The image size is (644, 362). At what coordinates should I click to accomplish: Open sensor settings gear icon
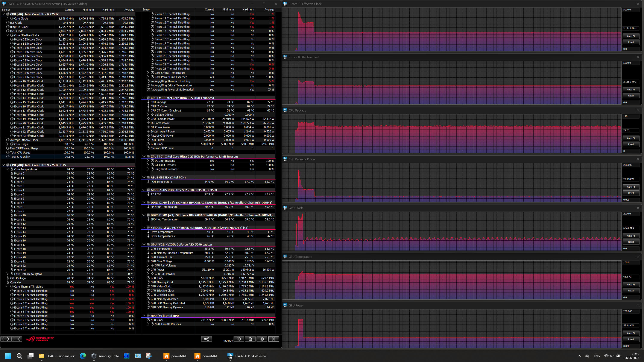(x=262, y=339)
